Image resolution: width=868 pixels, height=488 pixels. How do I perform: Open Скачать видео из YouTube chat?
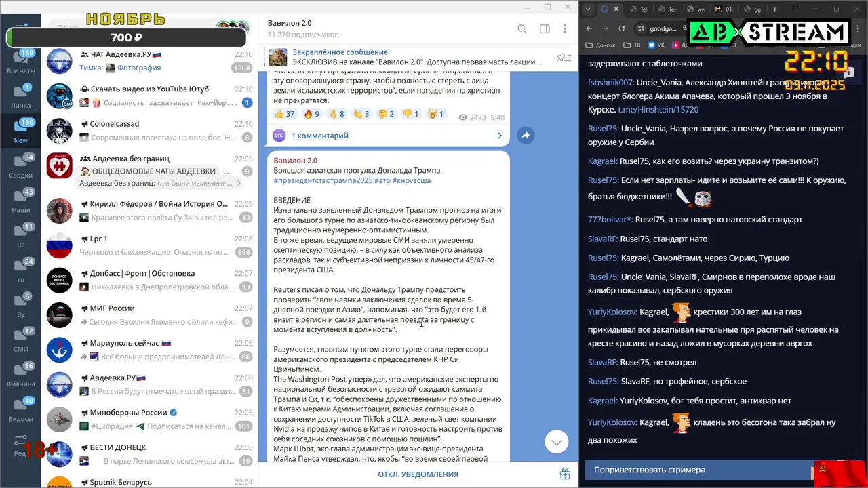tap(149, 96)
